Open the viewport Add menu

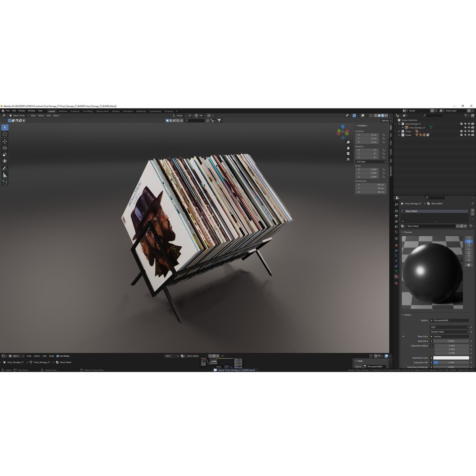(48, 115)
